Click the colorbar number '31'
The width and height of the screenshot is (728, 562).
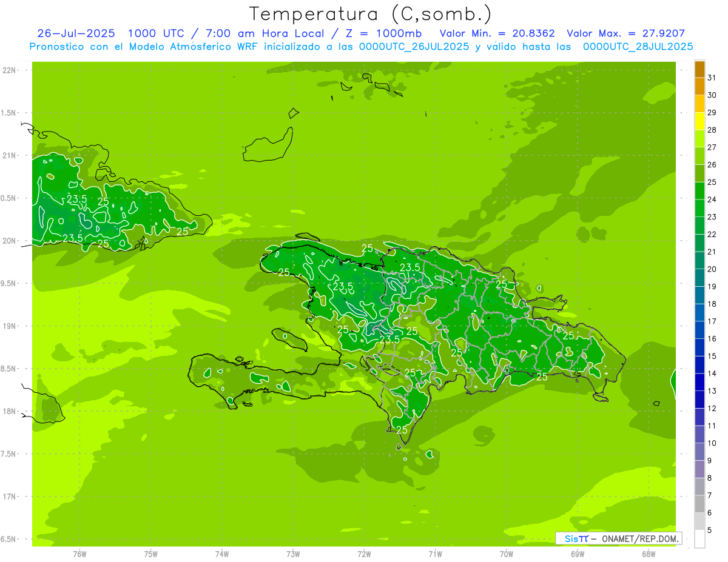pos(712,78)
